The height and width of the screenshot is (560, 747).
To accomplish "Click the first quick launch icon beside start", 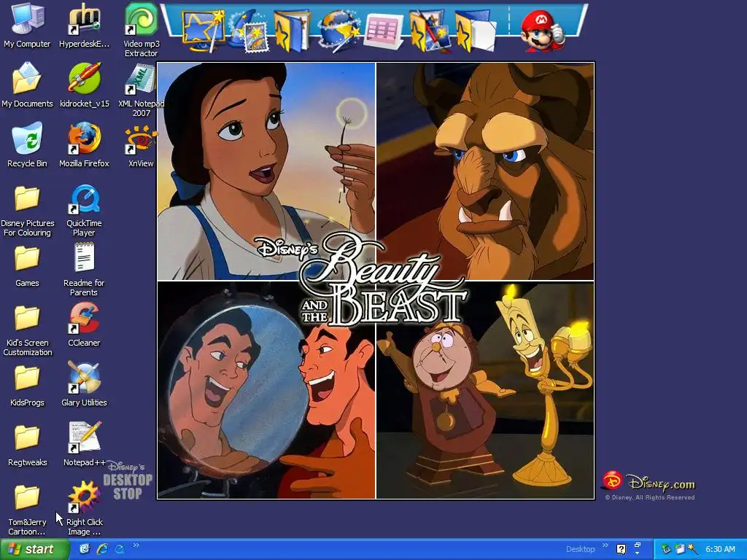I will pos(85,549).
